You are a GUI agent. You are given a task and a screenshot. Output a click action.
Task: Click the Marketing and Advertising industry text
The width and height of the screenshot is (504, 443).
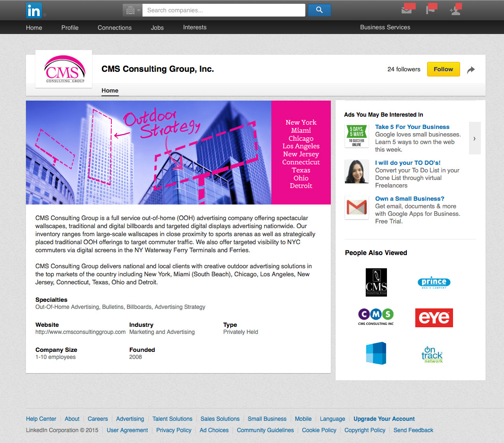coord(162,332)
